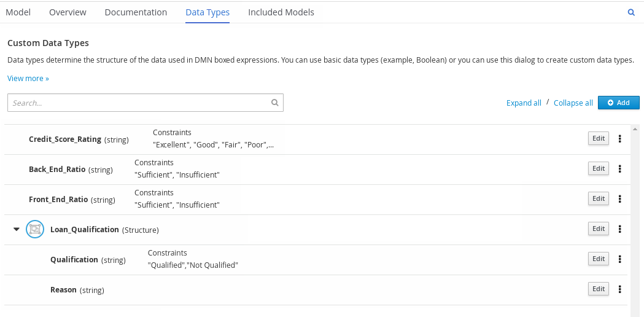Screen dimensions: 644x317
Task: Collapse the Loan_Qualification structure arrow
Action: coord(16,230)
